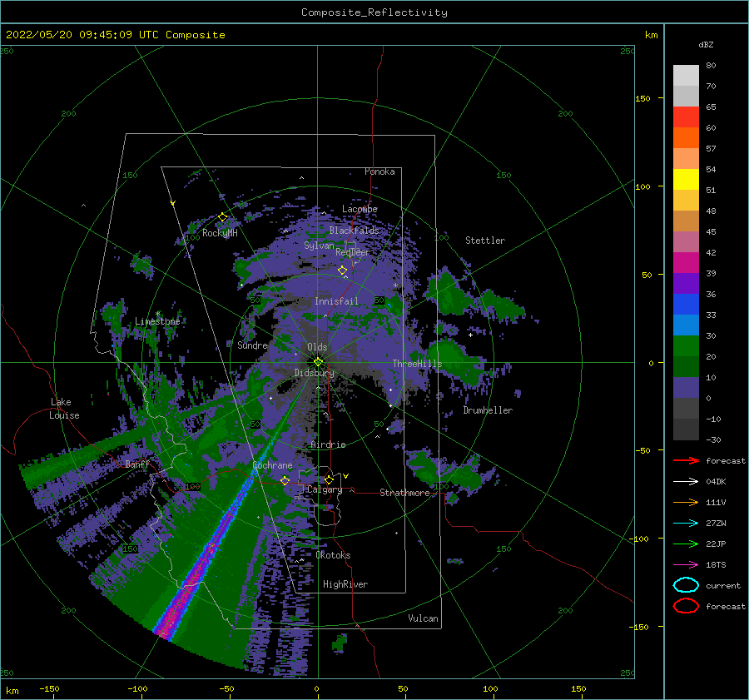Click the Drumheller city label
The image size is (749, 700).
point(488,410)
